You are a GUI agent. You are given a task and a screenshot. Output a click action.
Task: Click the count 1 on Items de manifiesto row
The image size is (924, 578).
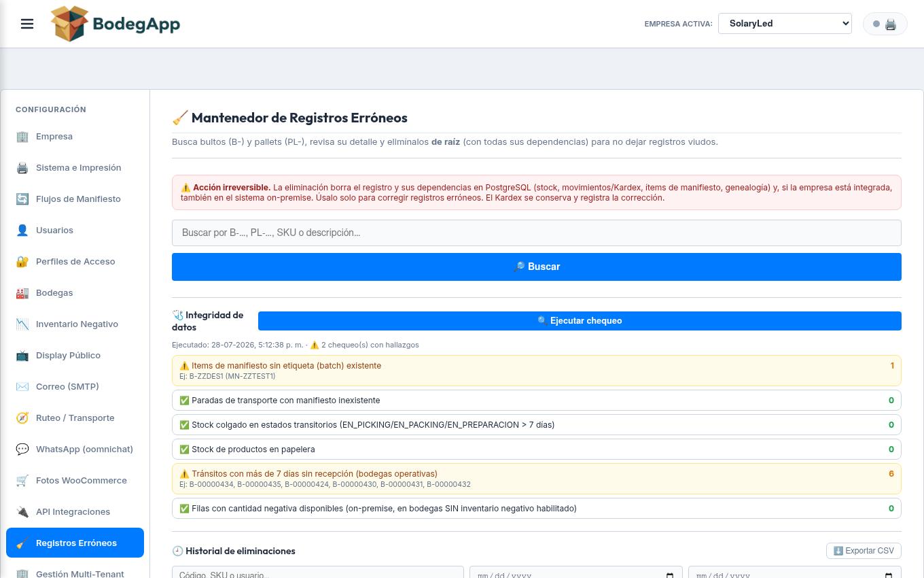[892, 366]
